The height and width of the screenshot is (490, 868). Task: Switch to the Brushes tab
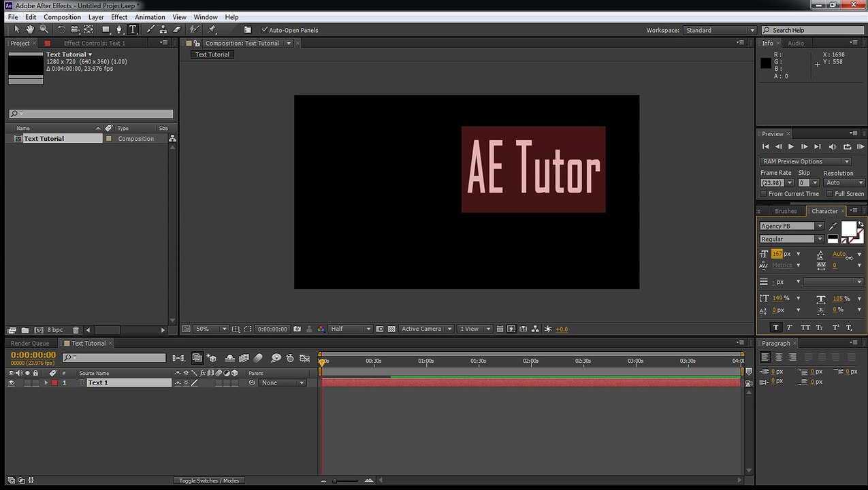[x=786, y=211]
